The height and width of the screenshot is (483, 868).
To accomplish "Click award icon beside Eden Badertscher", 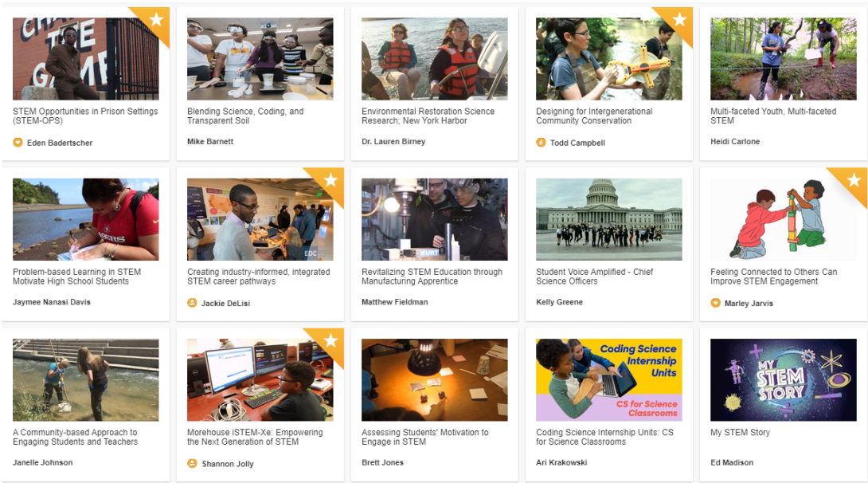I will click(x=18, y=143).
